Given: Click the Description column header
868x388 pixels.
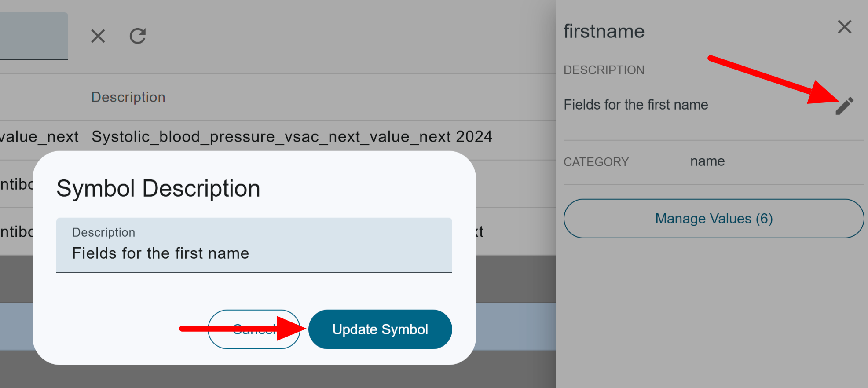Looking at the screenshot, I should point(128,97).
